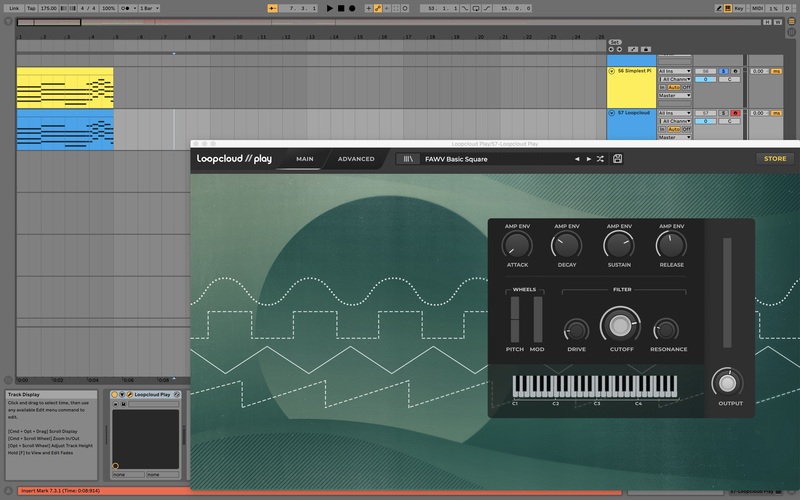Open the Master output dropdown on track 56
Image resolution: width=800 pixels, height=500 pixels.
[675, 95]
